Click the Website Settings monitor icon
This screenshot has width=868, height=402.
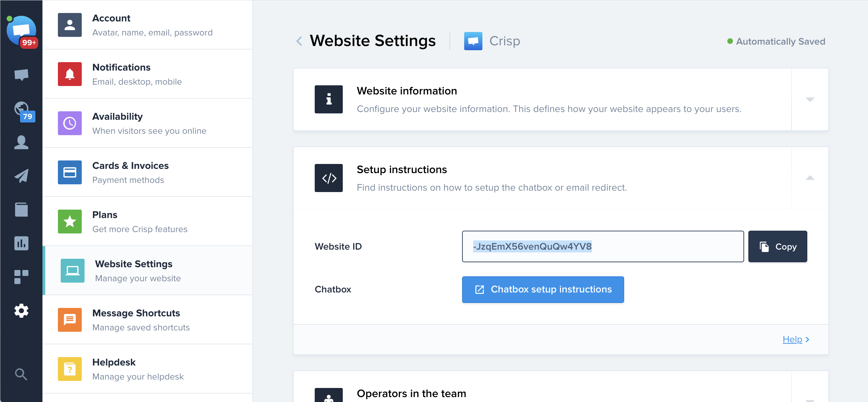tap(73, 270)
